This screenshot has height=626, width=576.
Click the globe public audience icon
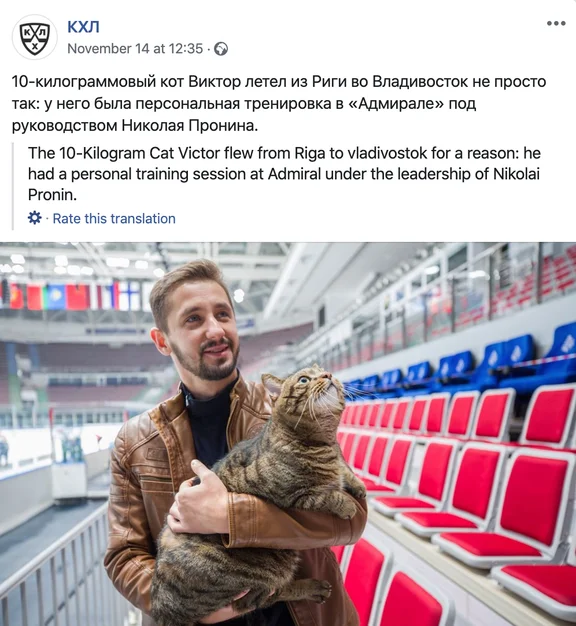pos(221,49)
